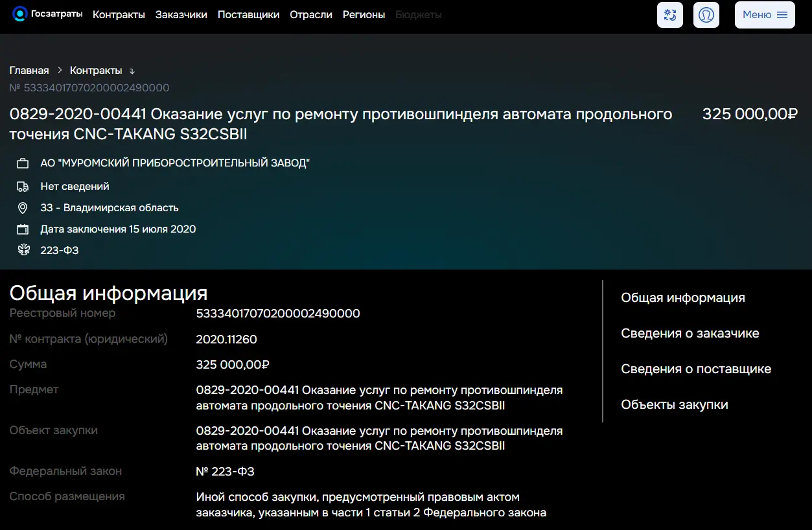Screen dimensions: 812x530
Task: Click the № контракта (юридический) label
Action: 89,339
